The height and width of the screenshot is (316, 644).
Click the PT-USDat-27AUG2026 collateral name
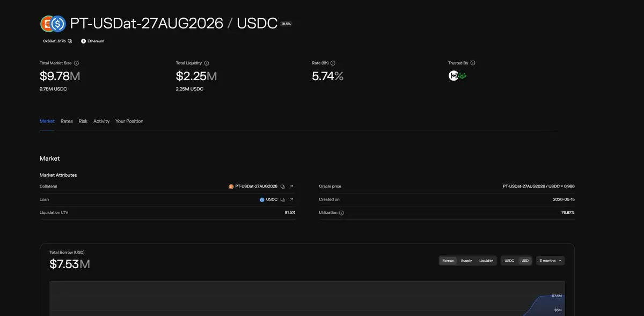tap(257, 186)
